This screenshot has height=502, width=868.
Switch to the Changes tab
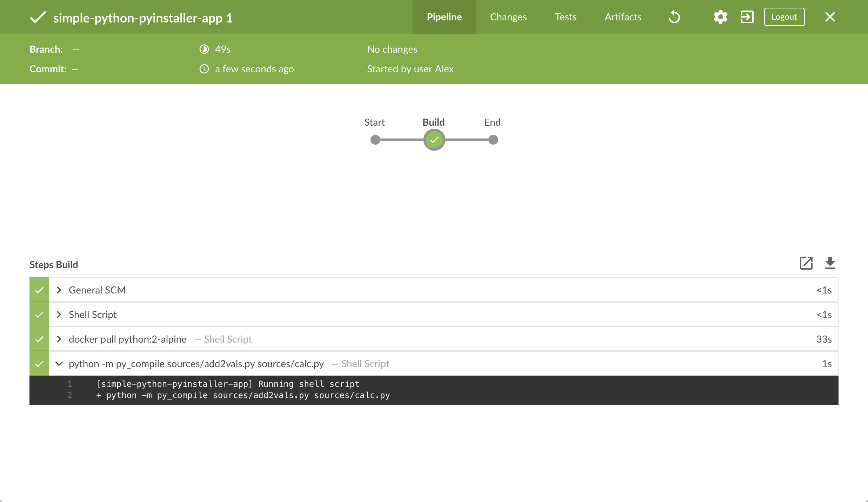pos(508,17)
